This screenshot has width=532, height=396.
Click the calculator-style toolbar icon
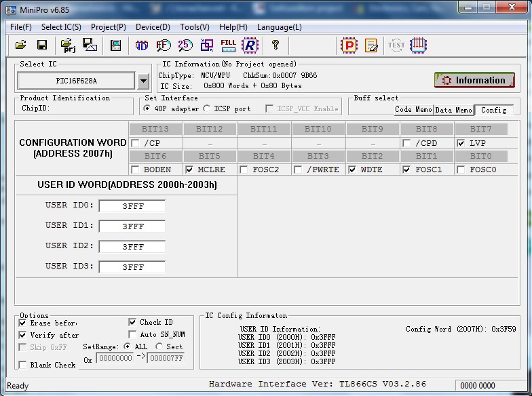[x=115, y=45]
